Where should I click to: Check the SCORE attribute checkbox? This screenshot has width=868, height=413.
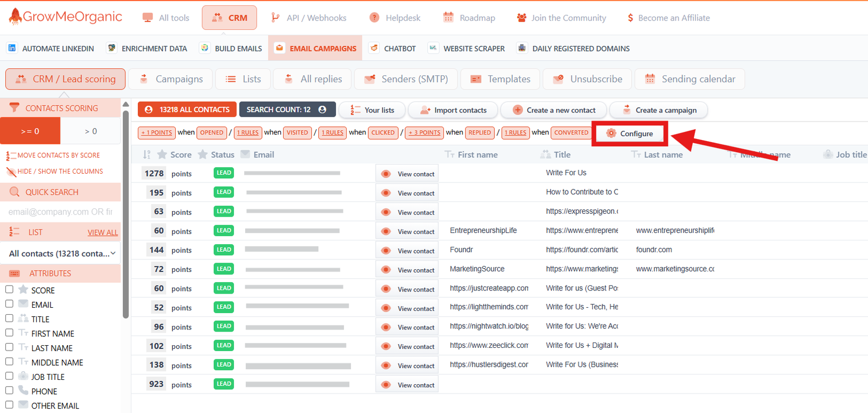(9, 289)
